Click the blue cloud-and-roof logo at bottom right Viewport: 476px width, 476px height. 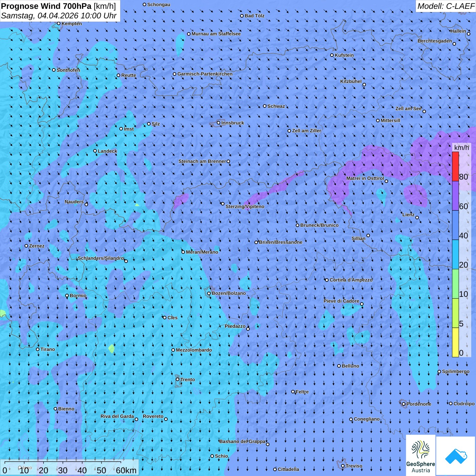point(456,456)
